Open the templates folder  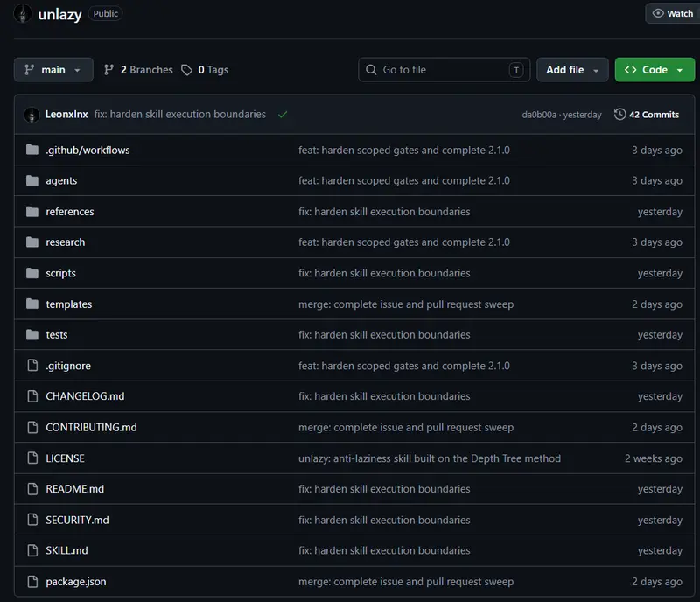(69, 304)
